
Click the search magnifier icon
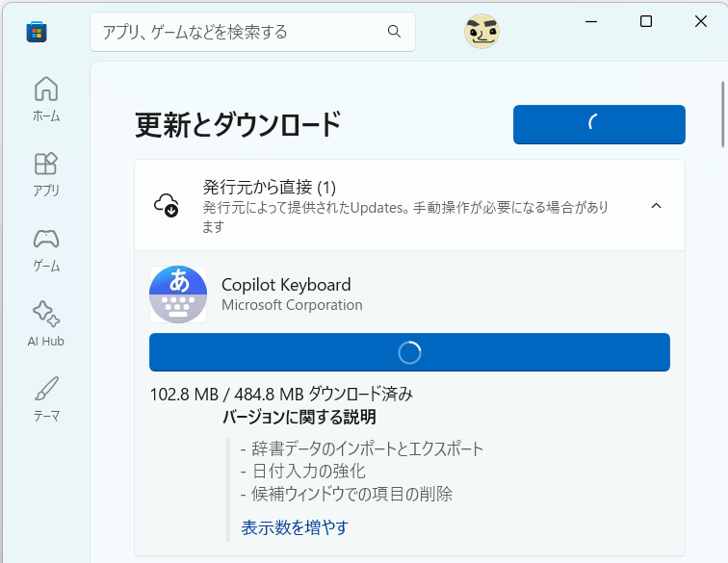click(x=394, y=31)
